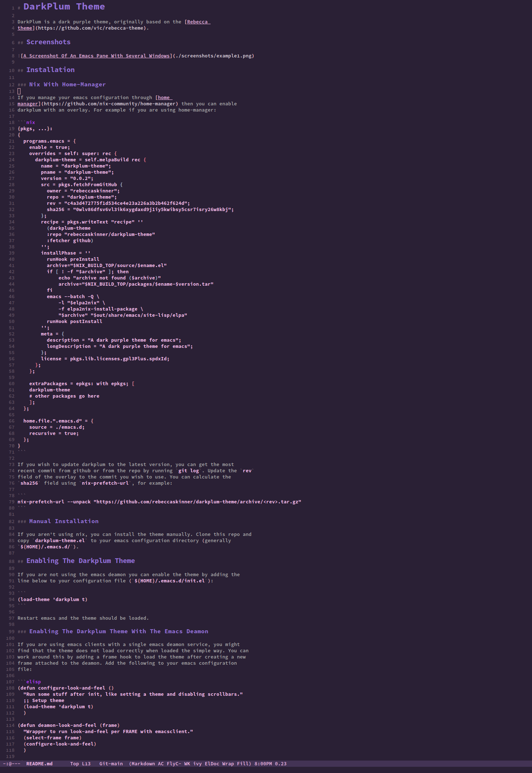Click the Markdown major mode indicator
This screenshot has height=773, width=532.
pos(143,763)
